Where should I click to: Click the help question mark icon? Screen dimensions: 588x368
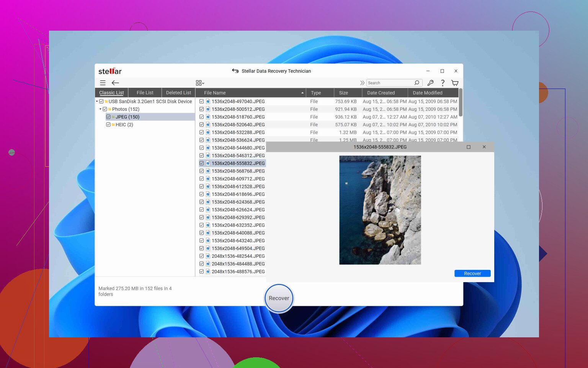pyautogui.click(x=443, y=83)
